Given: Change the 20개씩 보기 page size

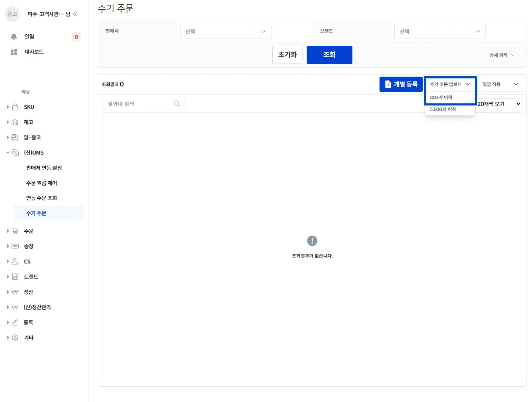Looking at the screenshot, I should (x=499, y=104).
